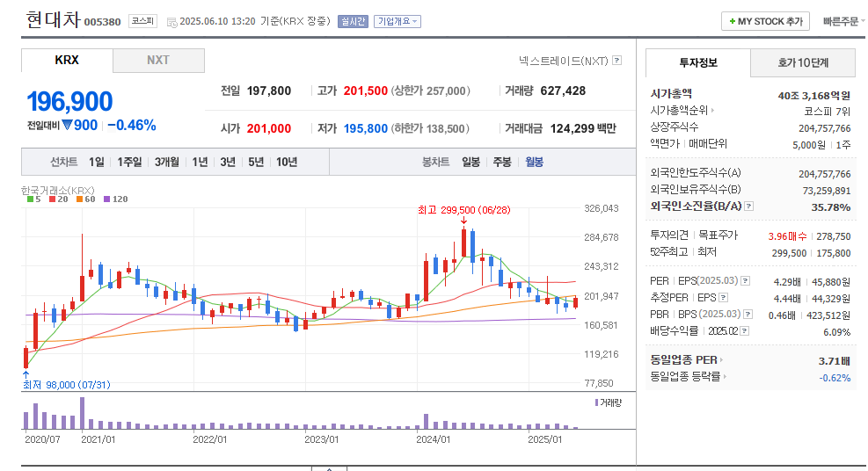Switch candle chart to 일봉
868x471 pixels.
[470, 162]
